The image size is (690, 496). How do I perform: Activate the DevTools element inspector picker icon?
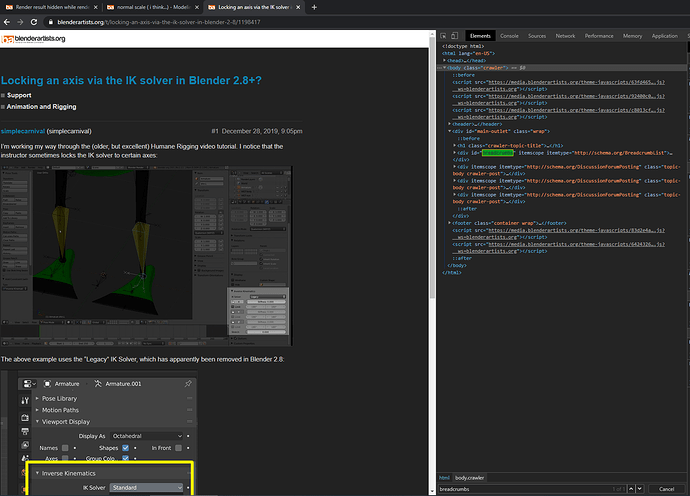[x=443, y=36]
